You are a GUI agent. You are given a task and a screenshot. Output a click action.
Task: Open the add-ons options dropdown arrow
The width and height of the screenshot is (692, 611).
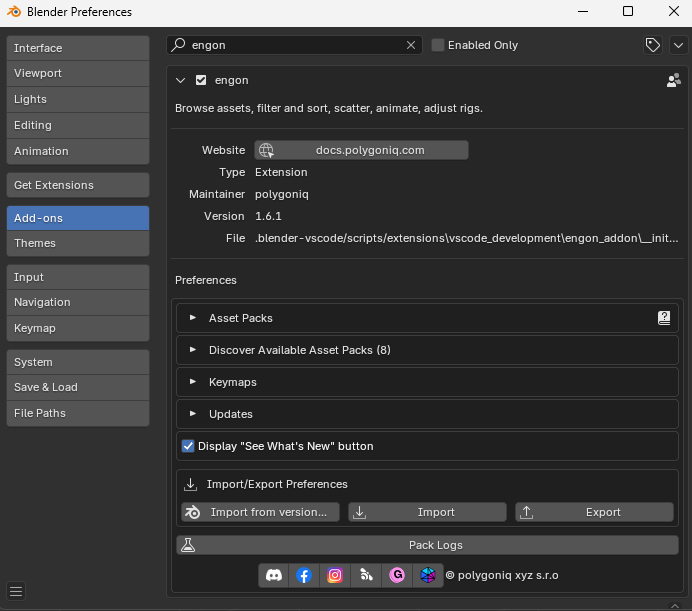[678, 45]
